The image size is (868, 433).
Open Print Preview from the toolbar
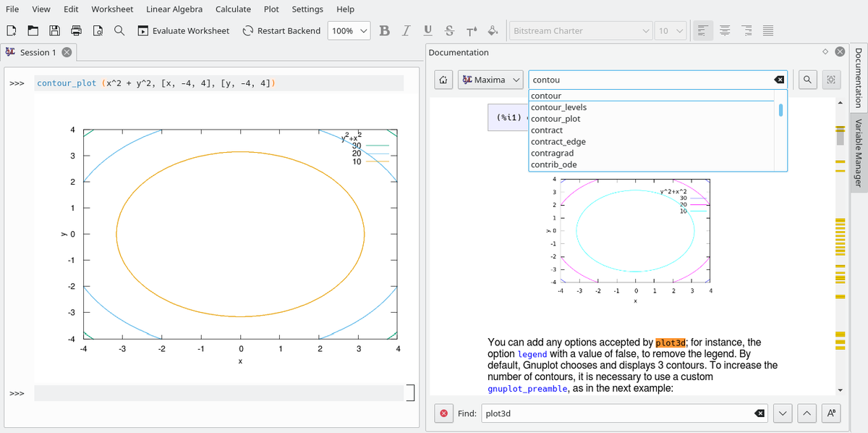tap(98, 30)
